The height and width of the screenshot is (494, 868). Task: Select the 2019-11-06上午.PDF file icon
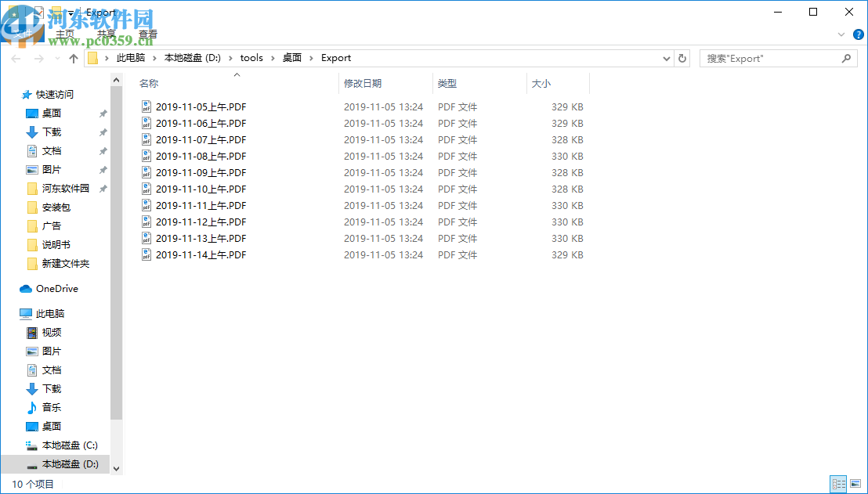tap(146, 124)
